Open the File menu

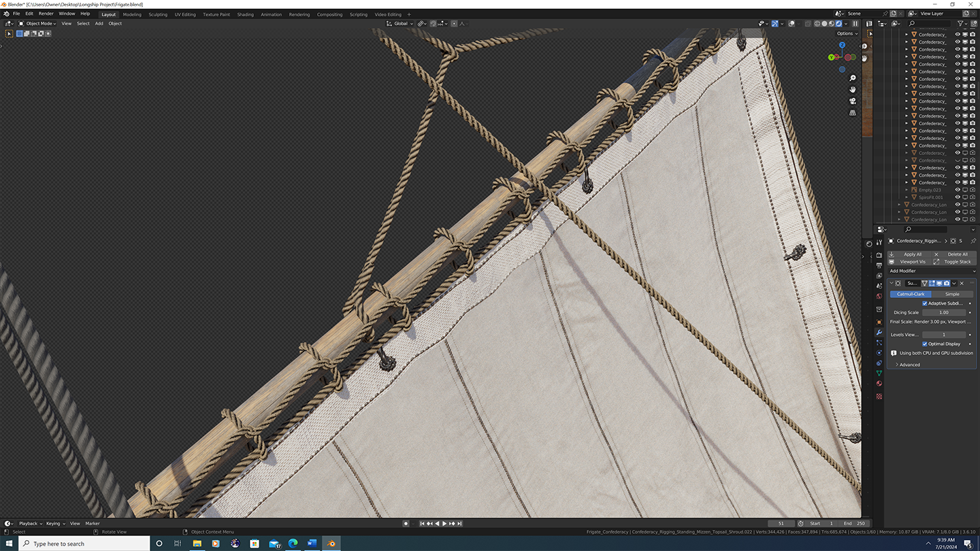pyautogui.click(x=16, y=14)
